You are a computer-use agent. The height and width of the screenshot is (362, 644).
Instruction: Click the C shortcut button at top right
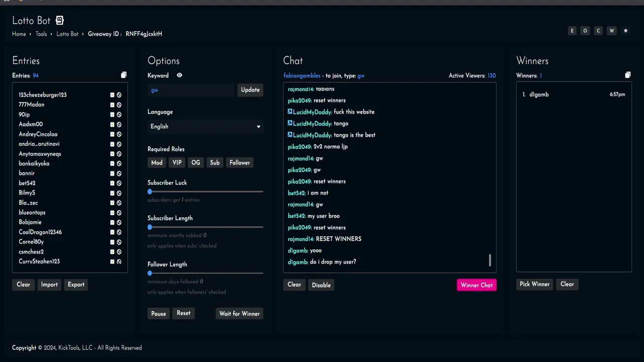[598, 31]
